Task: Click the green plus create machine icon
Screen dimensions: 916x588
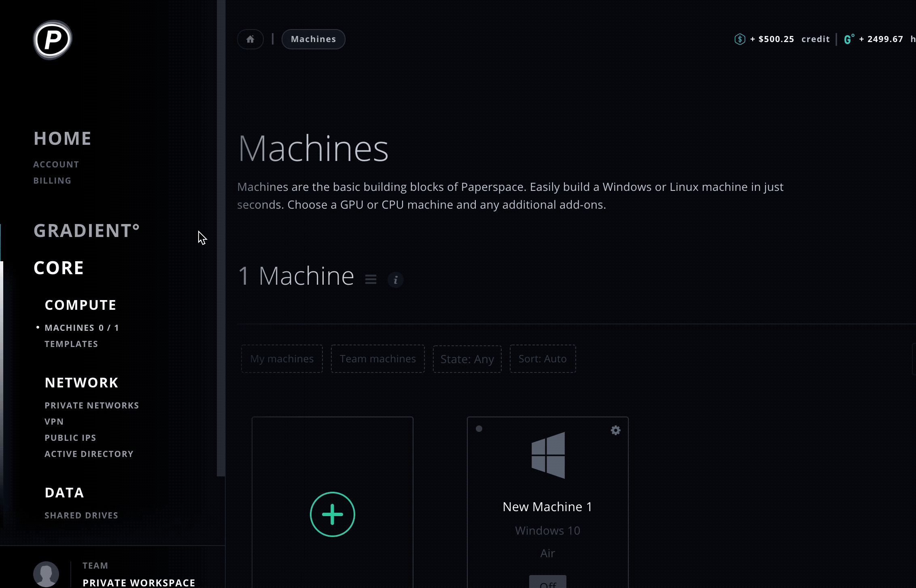Action: pos(332,514)
